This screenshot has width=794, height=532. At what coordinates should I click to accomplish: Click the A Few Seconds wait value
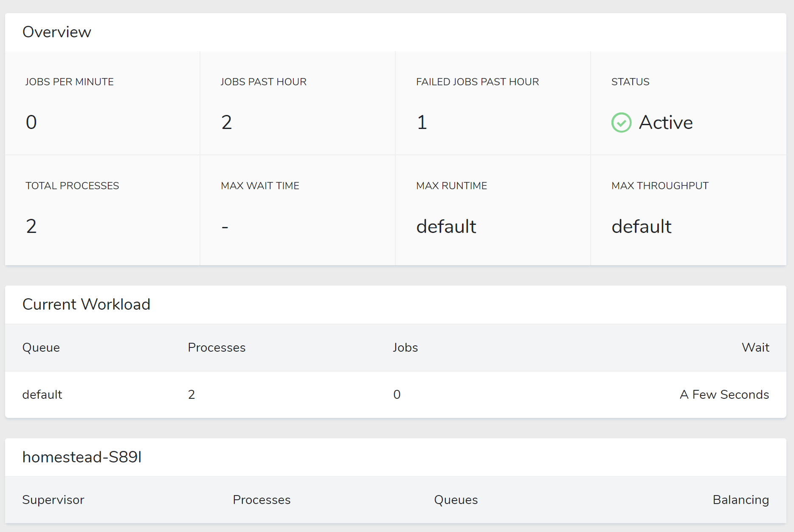(724, 395)
